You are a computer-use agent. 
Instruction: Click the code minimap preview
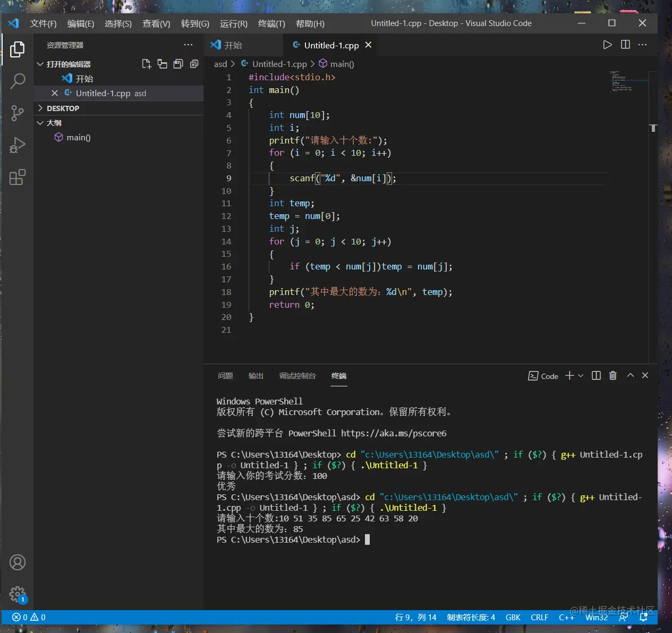[x=622, y=81]
